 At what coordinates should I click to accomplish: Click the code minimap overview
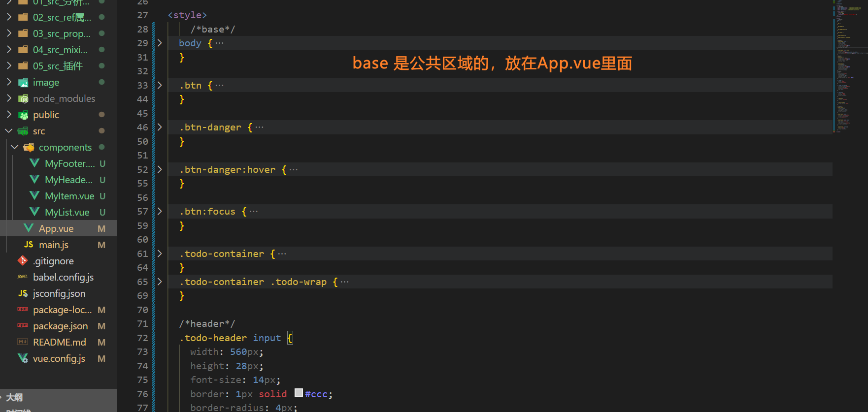850,66
